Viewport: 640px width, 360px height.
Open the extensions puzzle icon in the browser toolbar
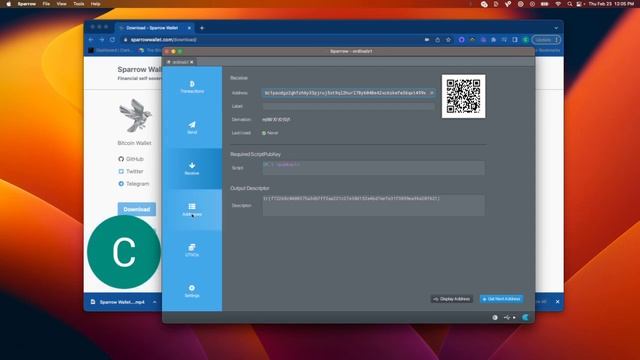tap(493, 40)
